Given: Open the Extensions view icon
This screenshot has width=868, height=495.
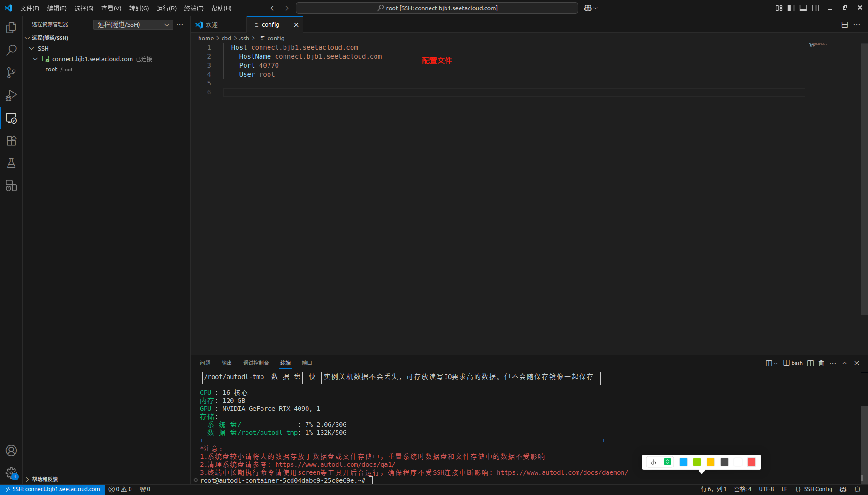Looking at the screenshot, I should coord(11,140).
